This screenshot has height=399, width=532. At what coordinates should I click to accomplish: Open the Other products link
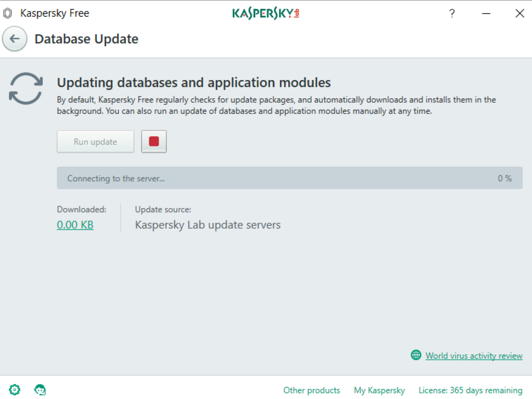tap(312, 390)
